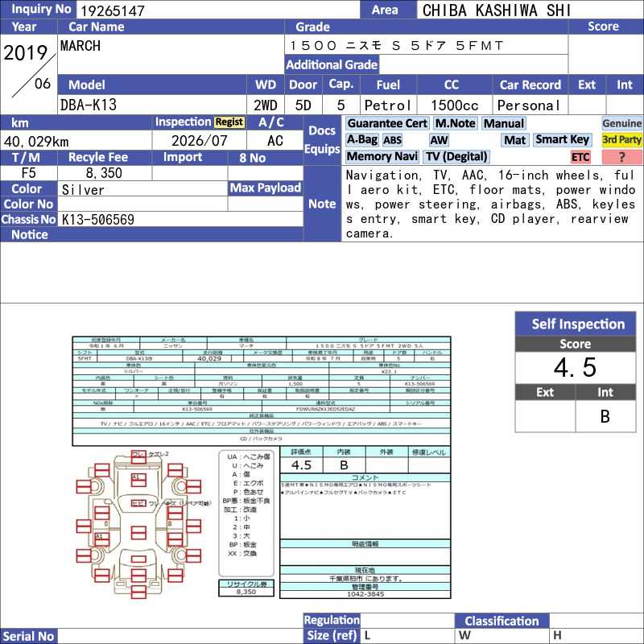Click the Silver color value
This screenshot has height=644, width=644.
[83, 190]
